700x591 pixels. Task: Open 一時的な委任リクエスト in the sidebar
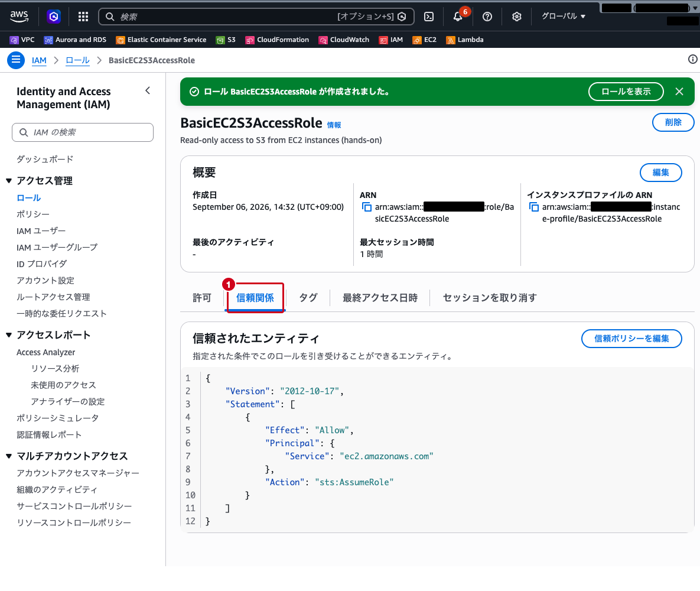click(61, 314)
